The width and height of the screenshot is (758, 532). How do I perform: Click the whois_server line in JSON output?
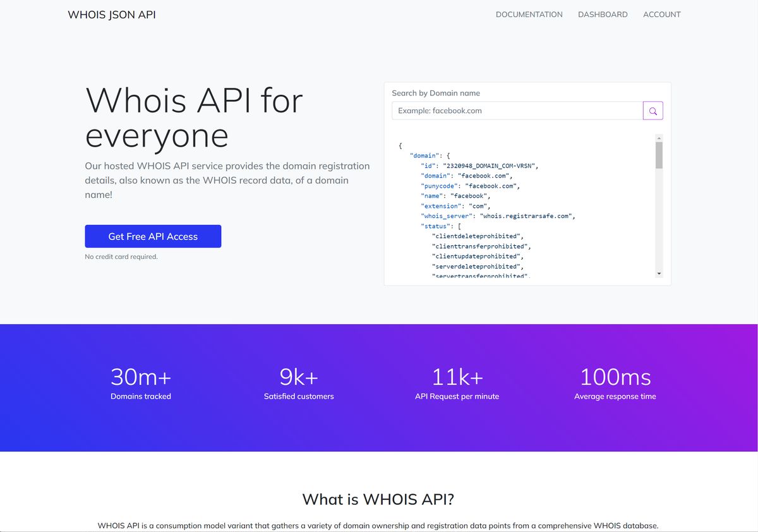pyautogui.click(x=498, y=216)
